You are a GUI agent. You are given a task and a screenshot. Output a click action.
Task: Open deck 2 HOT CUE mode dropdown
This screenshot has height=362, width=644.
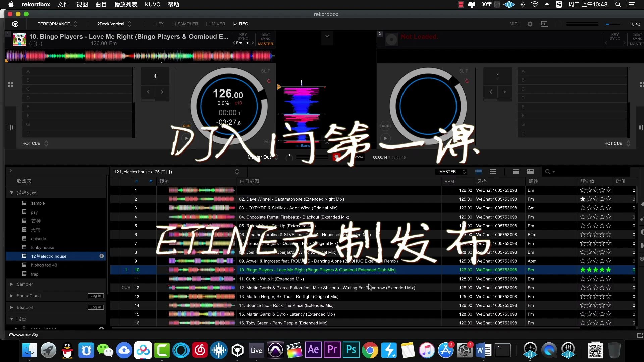617,143
